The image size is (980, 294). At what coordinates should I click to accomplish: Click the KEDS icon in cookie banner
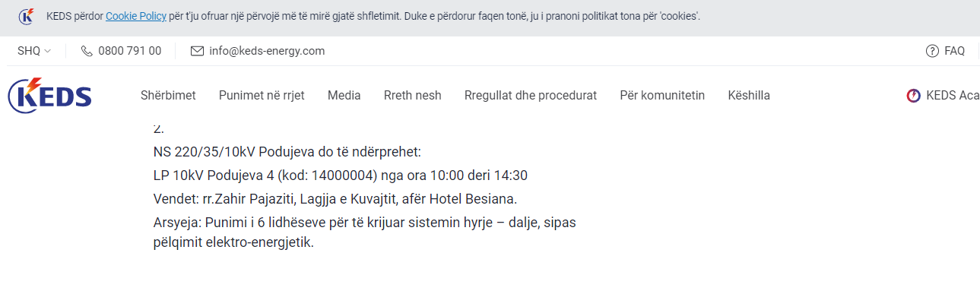point(26,16)
